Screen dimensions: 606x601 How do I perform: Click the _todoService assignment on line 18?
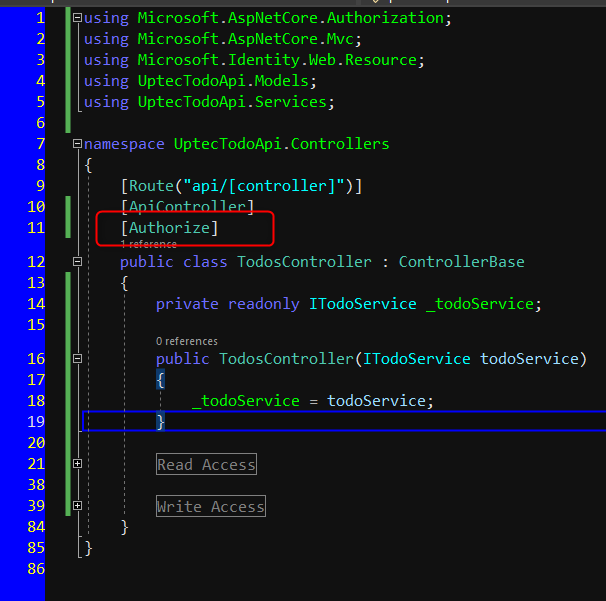245,401
